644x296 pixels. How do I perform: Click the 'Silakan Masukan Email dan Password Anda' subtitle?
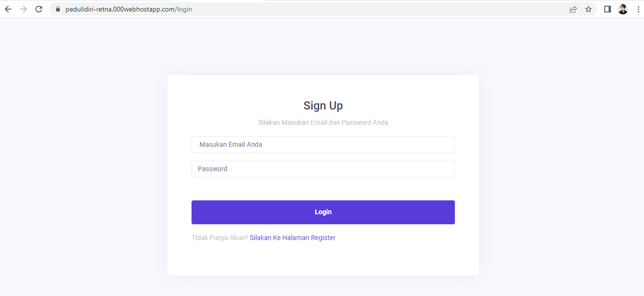pos(323,122)
